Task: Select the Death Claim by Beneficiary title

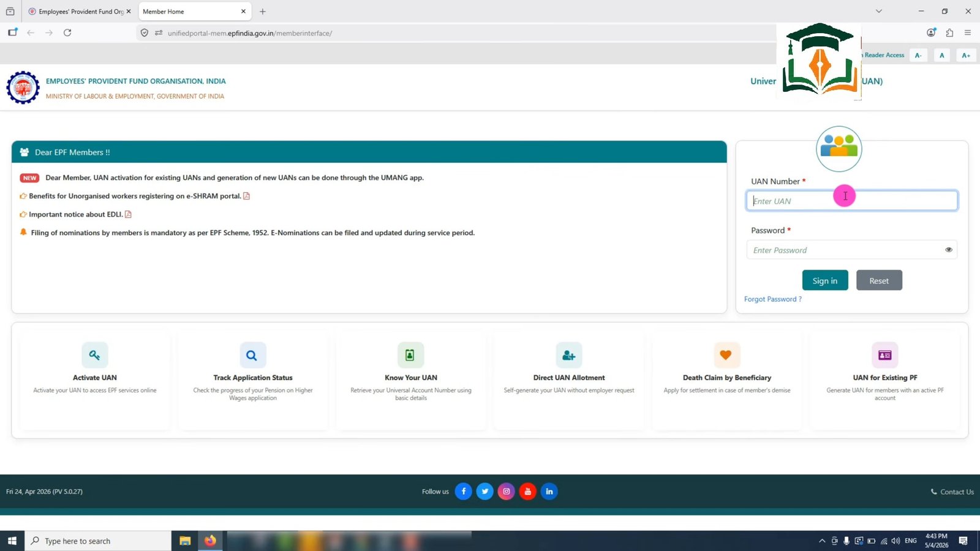Action: click(x=727, y=378)
